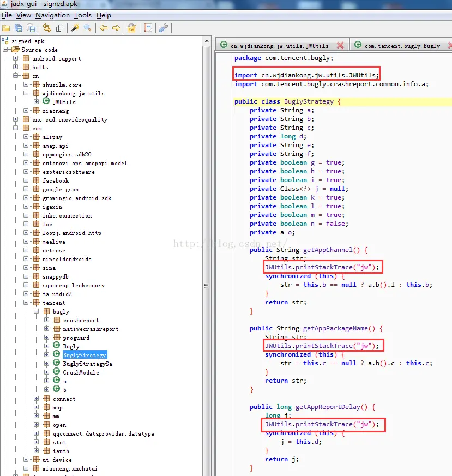
Task: Click the Open file toolbar icon
Action: tap(6, 28)
